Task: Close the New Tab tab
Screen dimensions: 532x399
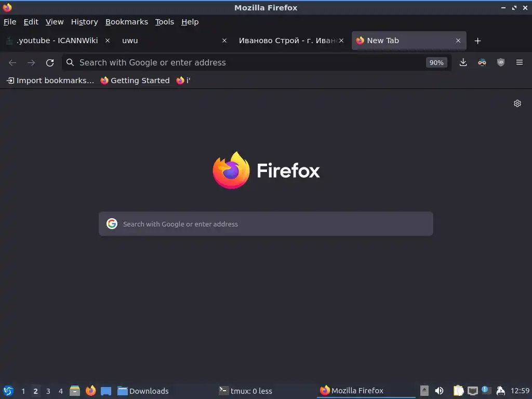Action: coord(458,41)
